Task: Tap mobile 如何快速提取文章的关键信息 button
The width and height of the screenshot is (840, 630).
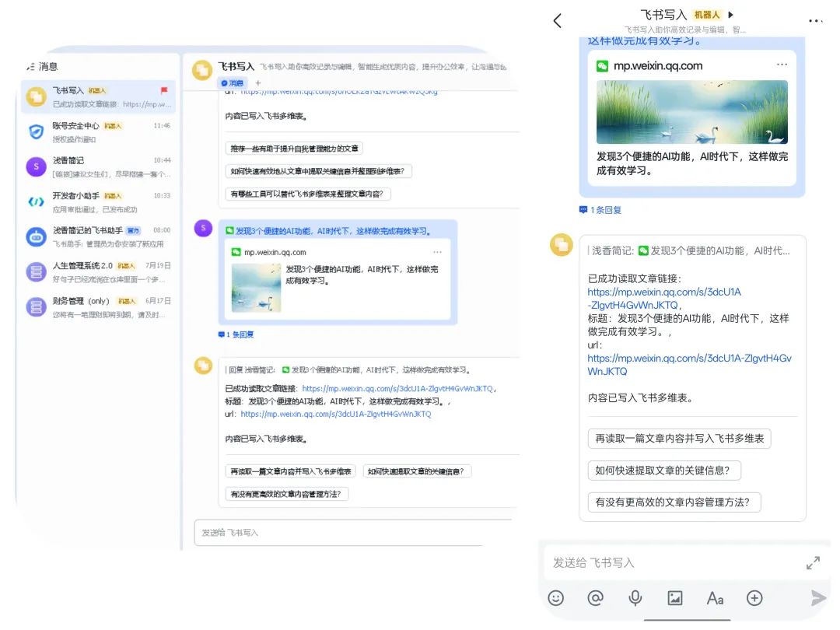Action: coord(664,471)
